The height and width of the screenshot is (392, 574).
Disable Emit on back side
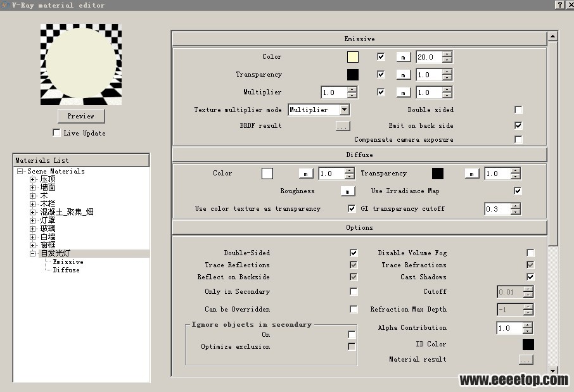click(x=518, y=125)
